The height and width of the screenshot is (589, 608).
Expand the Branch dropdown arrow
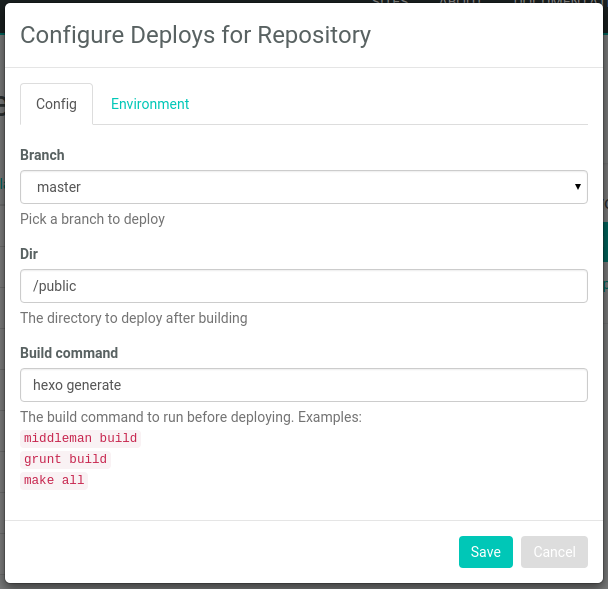578,187
